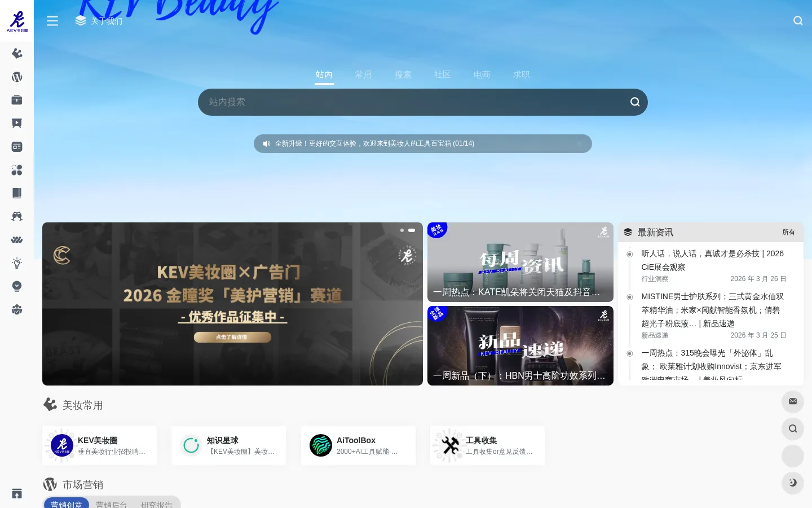
Task: Select the first carousel dot indicator
Action: tap(402, 230)
